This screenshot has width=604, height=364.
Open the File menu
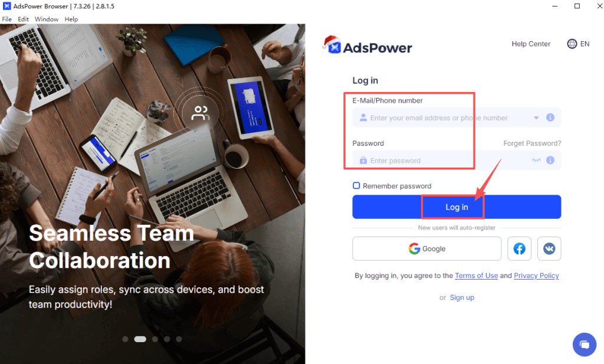(x=7, y=19)
